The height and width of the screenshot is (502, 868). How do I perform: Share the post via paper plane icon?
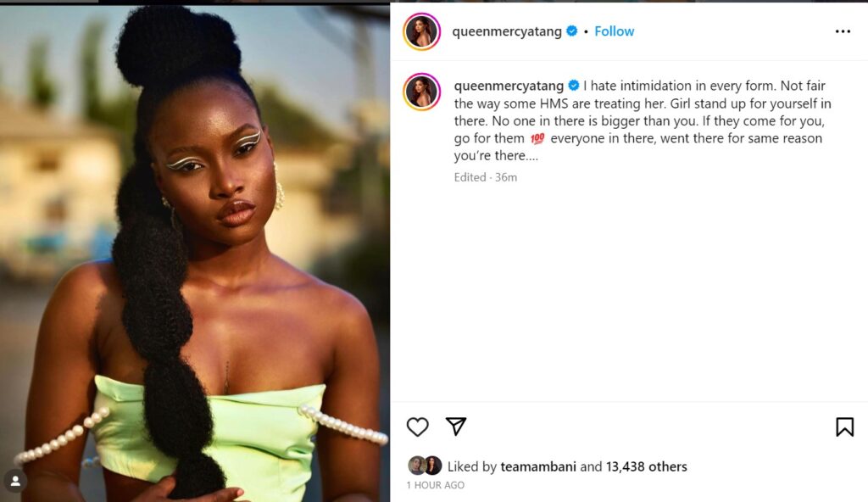(x=456, y=427)
